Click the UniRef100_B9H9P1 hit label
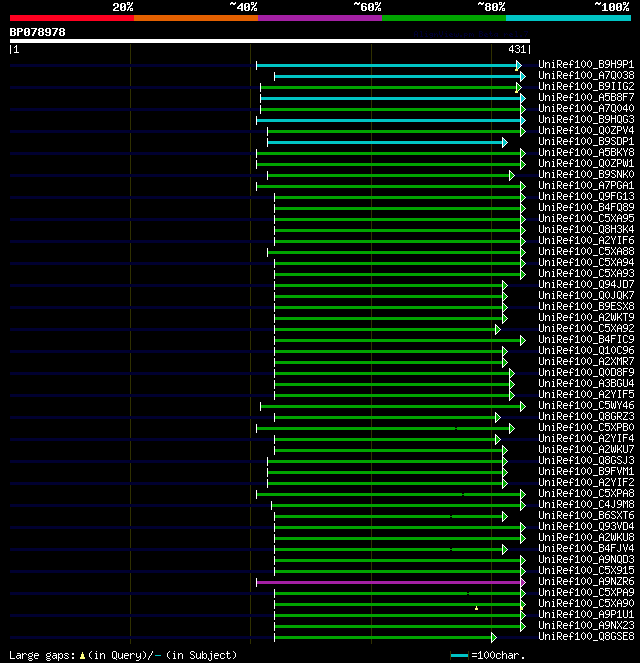 click(586, 64)
